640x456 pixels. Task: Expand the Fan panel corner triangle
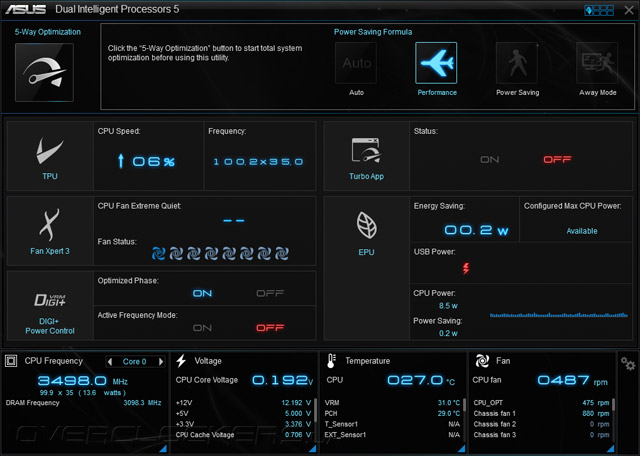[611, 448]
